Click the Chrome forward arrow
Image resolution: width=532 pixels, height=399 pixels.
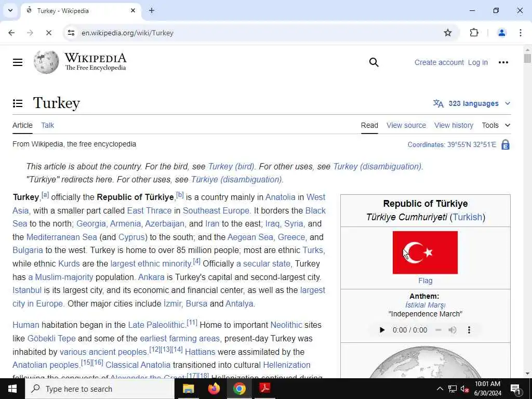click(30, 33)
